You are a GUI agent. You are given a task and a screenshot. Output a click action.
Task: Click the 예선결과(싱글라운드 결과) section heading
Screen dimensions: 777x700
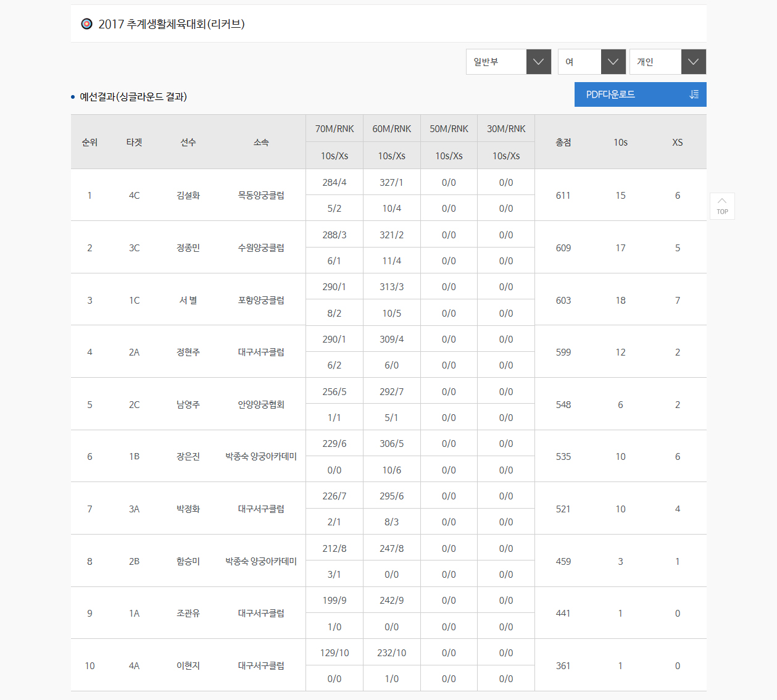coord(133,97)
